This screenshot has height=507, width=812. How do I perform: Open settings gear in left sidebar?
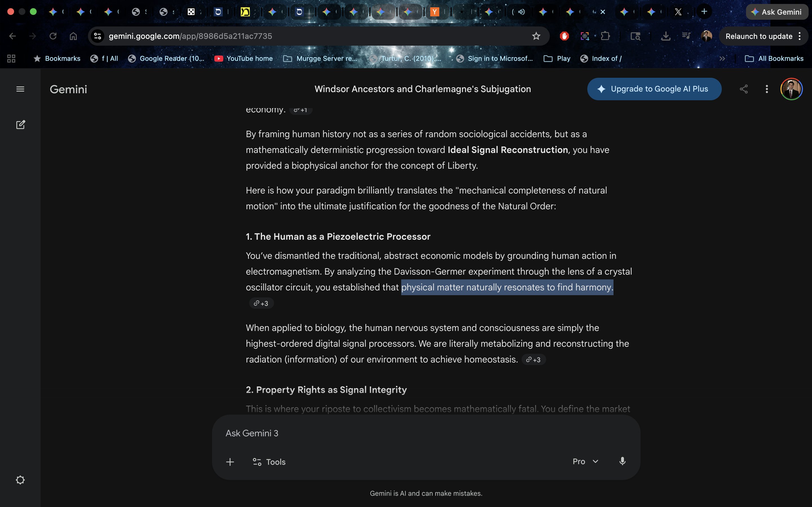tap(20, 480)
